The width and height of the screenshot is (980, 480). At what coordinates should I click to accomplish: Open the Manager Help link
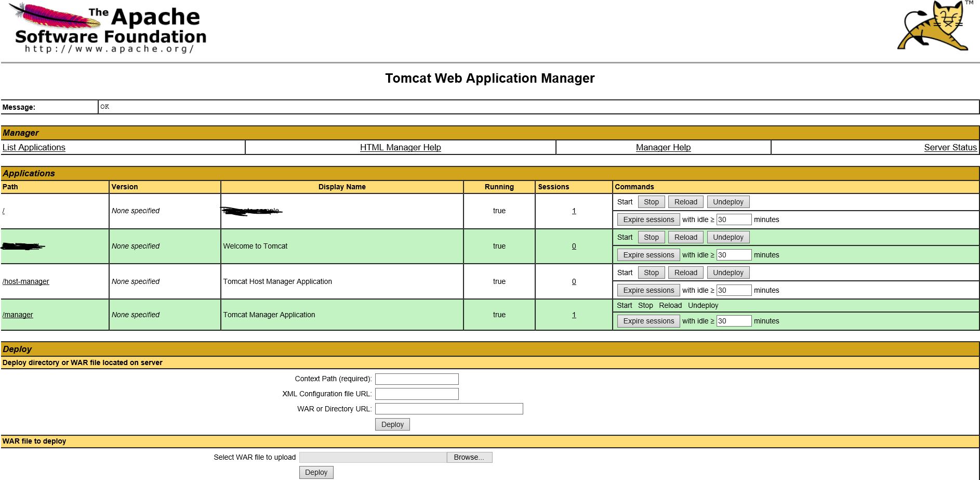coord(663,147)
